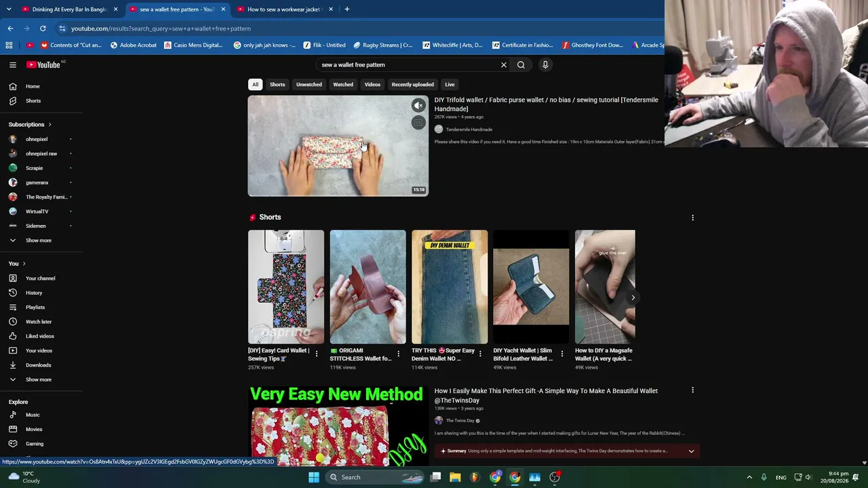Open DIY Trifold wallet video title
This screenshot has height=488, width=868.
(x=547, y=104)
